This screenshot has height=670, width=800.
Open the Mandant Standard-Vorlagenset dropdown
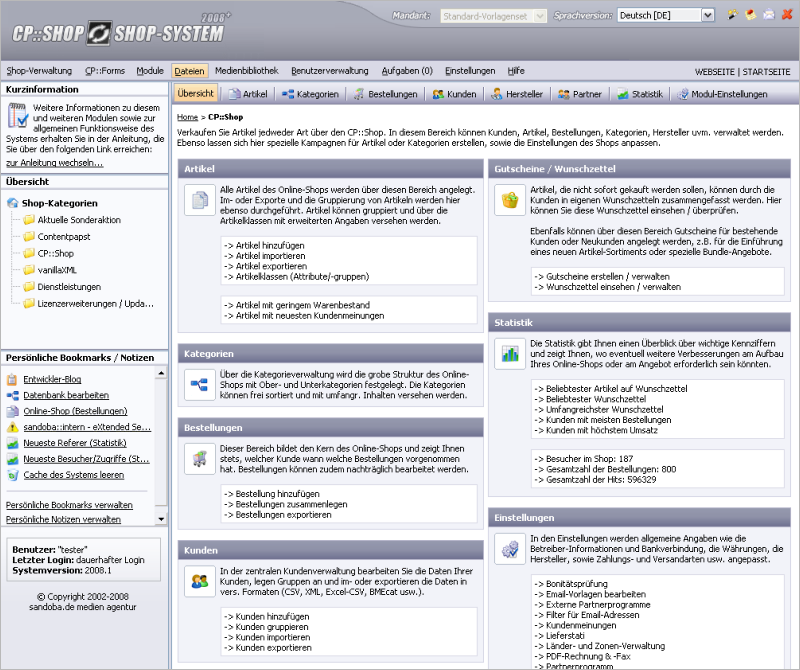point(493,16)
